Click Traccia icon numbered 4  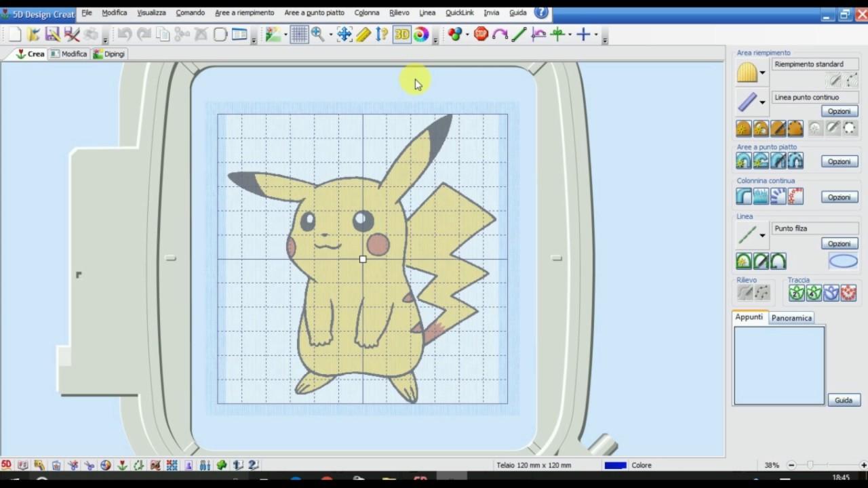[814, 293]
